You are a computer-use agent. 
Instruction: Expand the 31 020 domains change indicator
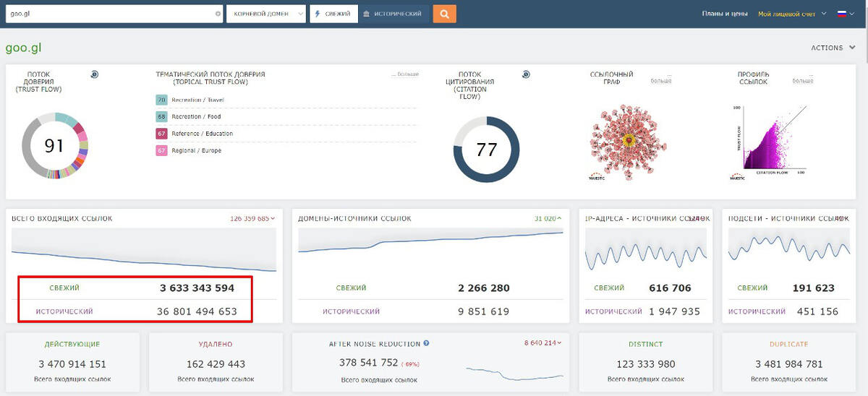tap(548, 218)
